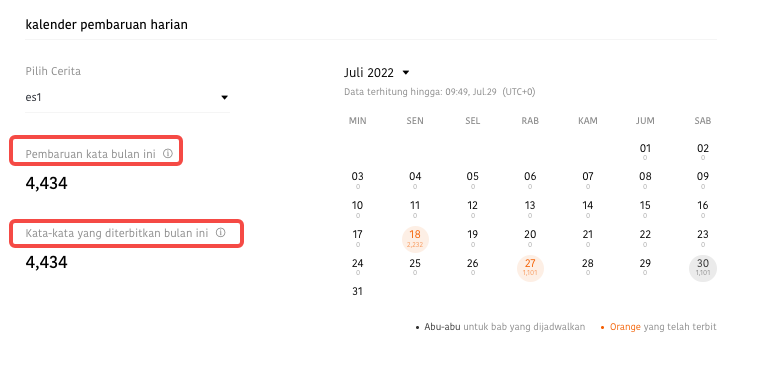Click Kata-kata yang diterbitkan bulan ini label

coord(116,233)
